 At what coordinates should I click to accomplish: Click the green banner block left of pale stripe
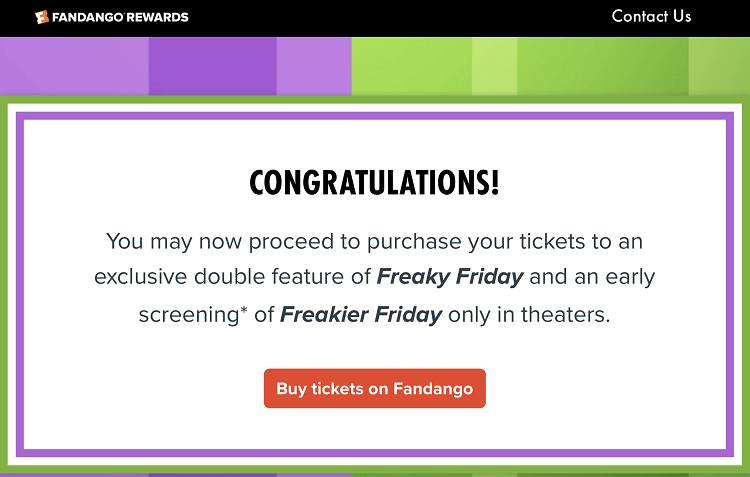click(x=411, y=66)
